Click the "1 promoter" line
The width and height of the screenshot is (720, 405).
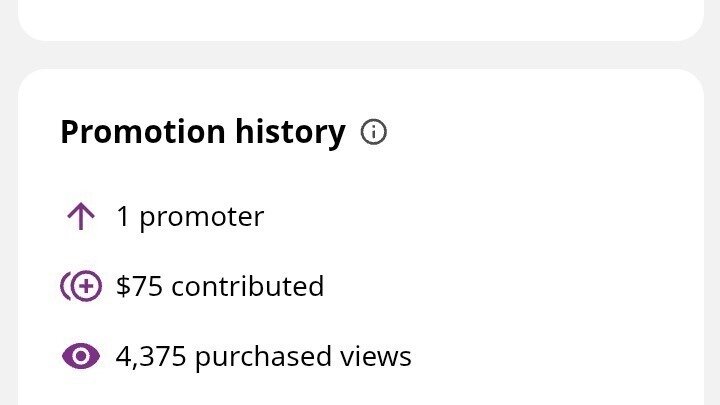click(x=190, y=217)
